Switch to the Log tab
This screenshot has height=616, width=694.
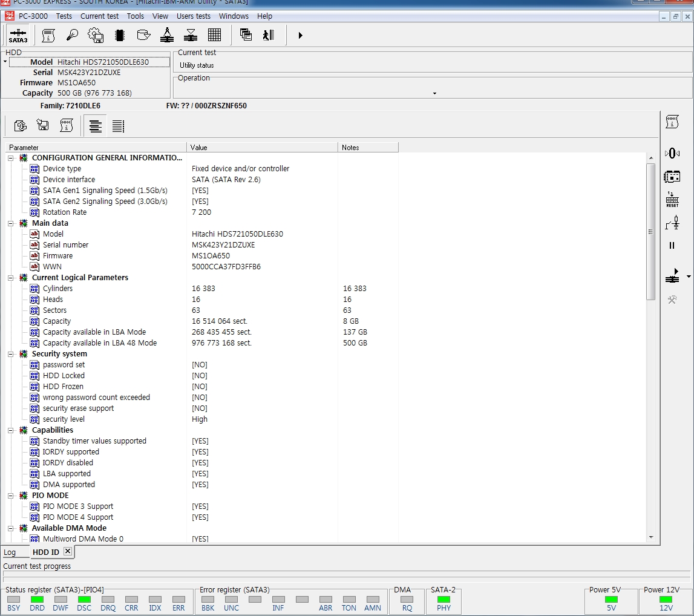coord(10,552)
